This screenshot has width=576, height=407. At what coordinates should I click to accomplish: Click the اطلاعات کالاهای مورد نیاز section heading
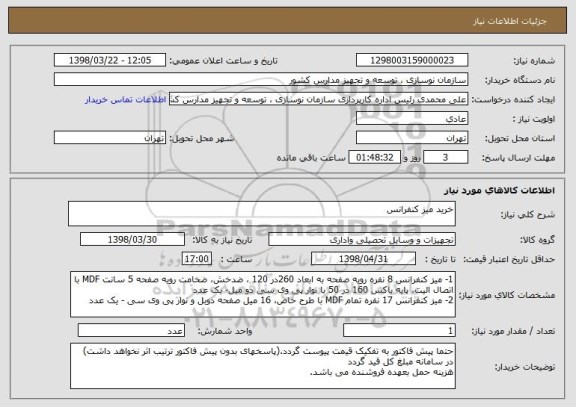tap(500, 190)
